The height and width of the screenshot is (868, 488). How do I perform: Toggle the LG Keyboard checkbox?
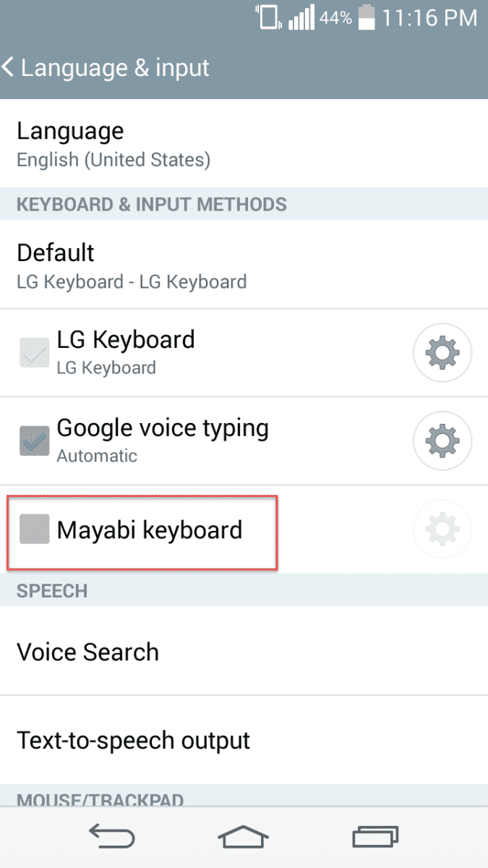tap(35, 353)
